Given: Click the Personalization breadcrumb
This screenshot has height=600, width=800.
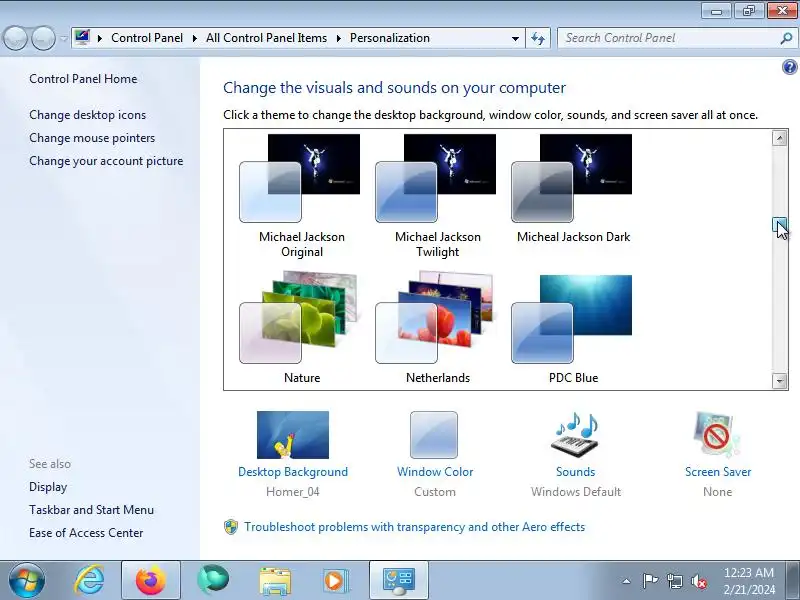Looking at the screenshot, I should coord(390,38).
